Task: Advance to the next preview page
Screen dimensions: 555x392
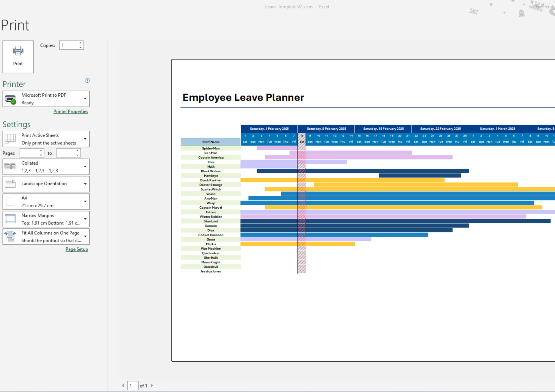Action: 152,386
